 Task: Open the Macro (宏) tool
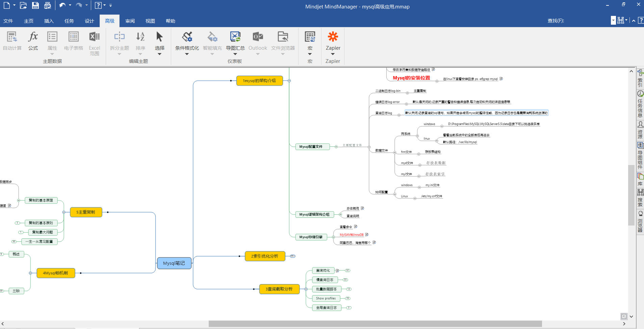point(310,37)
